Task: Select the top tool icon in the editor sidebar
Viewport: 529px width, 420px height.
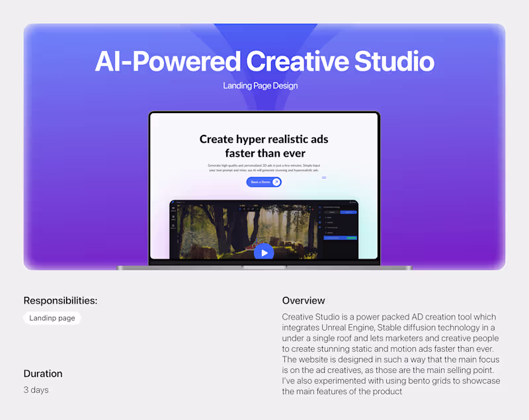Action: tap(173, 208)
